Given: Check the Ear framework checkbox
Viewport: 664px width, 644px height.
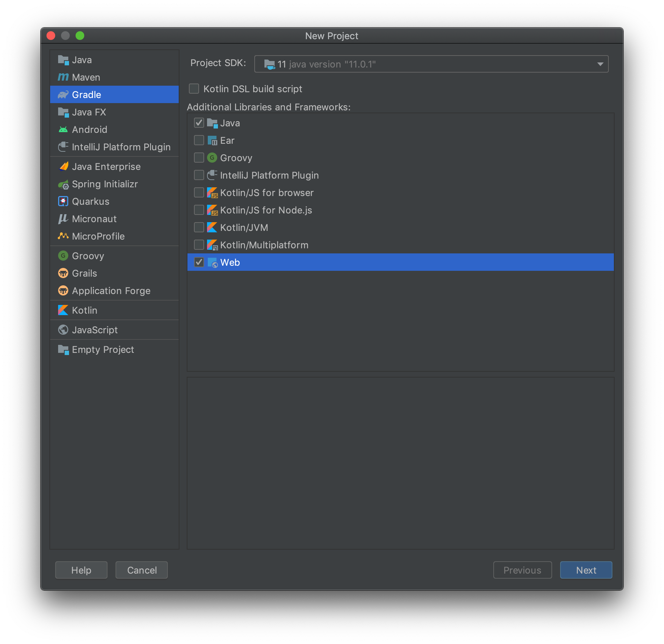Looking at the screenshot, I should [x=199, y=140].
